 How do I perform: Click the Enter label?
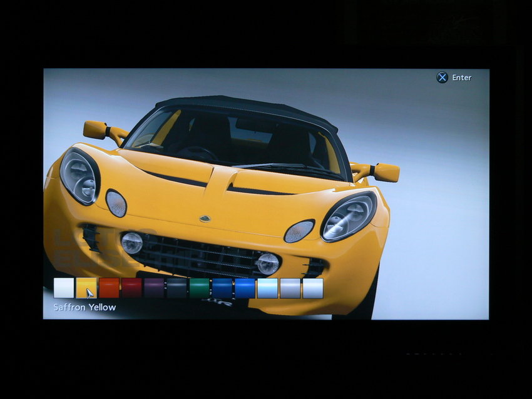tap(462, 78)
